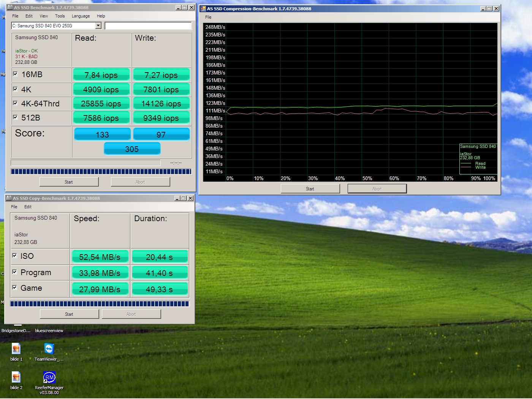This screenshot has width=532, height=399.
Task: Click the 248MB/s axis label
Action: tap(215, 27)
